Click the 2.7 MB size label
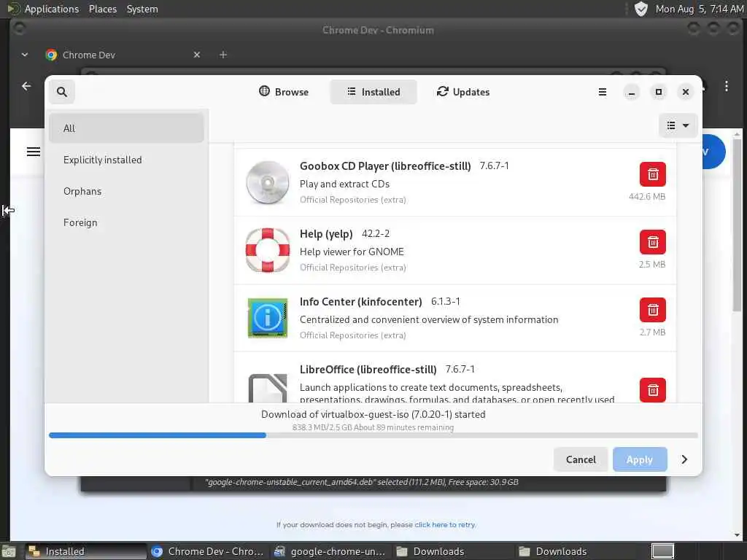This screenshot has height=560, width=747. [652, 332]
